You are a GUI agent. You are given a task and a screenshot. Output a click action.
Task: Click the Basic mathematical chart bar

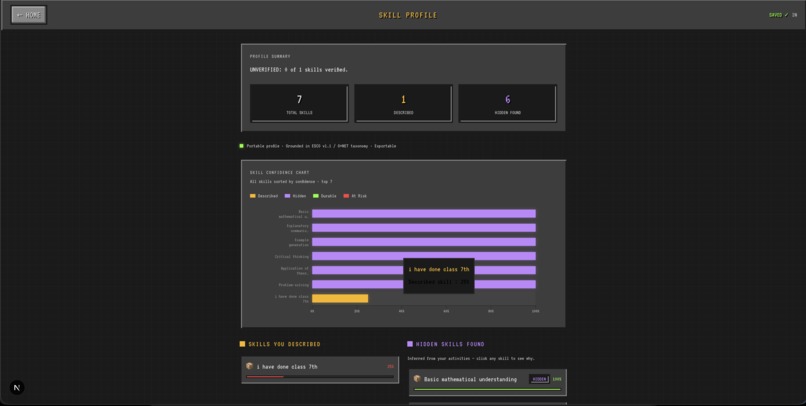(424, 214)
